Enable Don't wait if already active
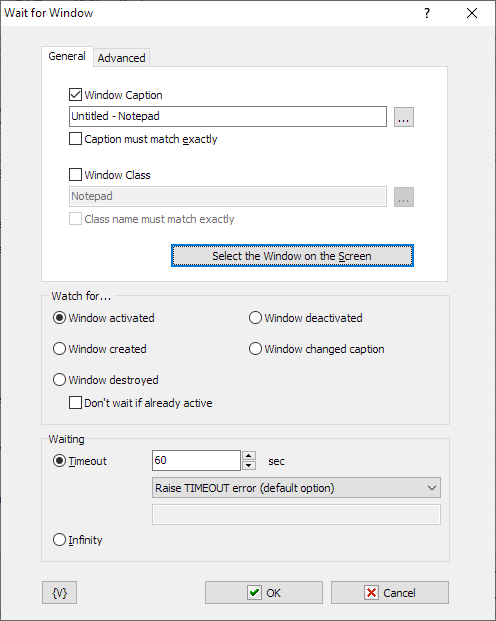Viewport: 496px width, 621px height. coord(75,403)
